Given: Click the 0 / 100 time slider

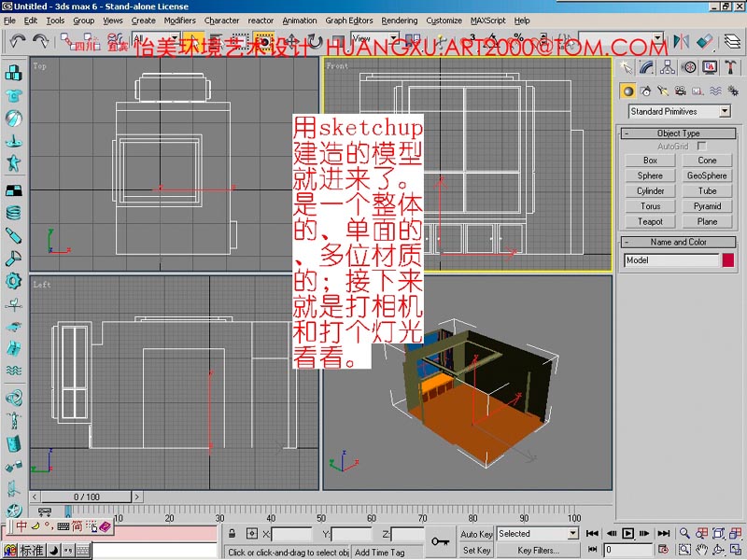Looking at the screenshot, I should tap(86, 497).
